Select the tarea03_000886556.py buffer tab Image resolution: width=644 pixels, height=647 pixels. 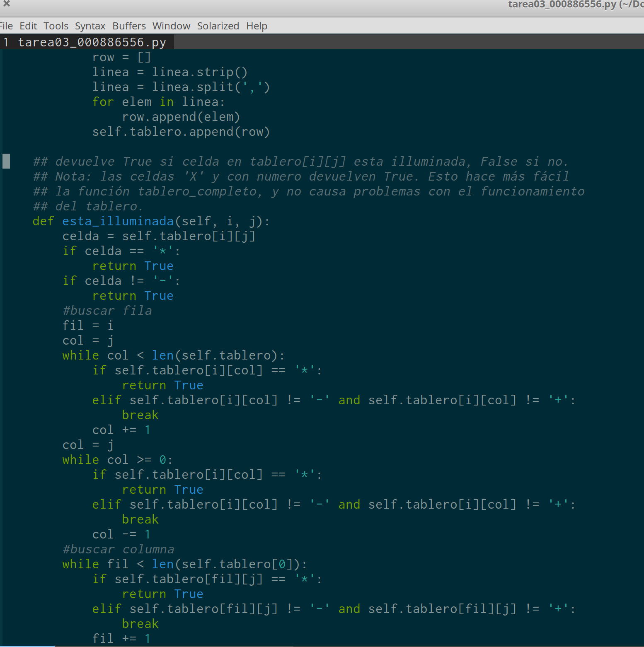87,41
